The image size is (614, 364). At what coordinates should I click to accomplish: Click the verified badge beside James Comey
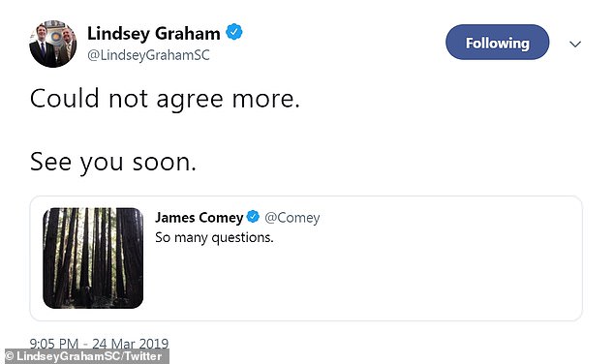pyautogui.click(x=253, y=217)
